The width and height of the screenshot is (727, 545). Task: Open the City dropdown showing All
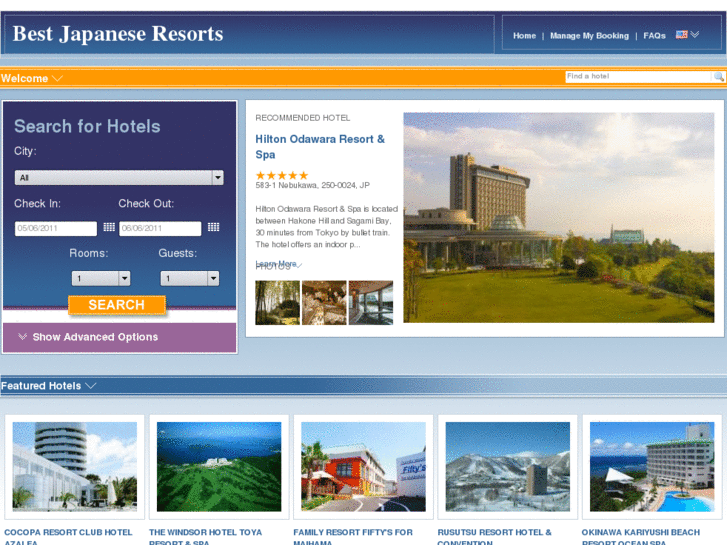point(119,178)
